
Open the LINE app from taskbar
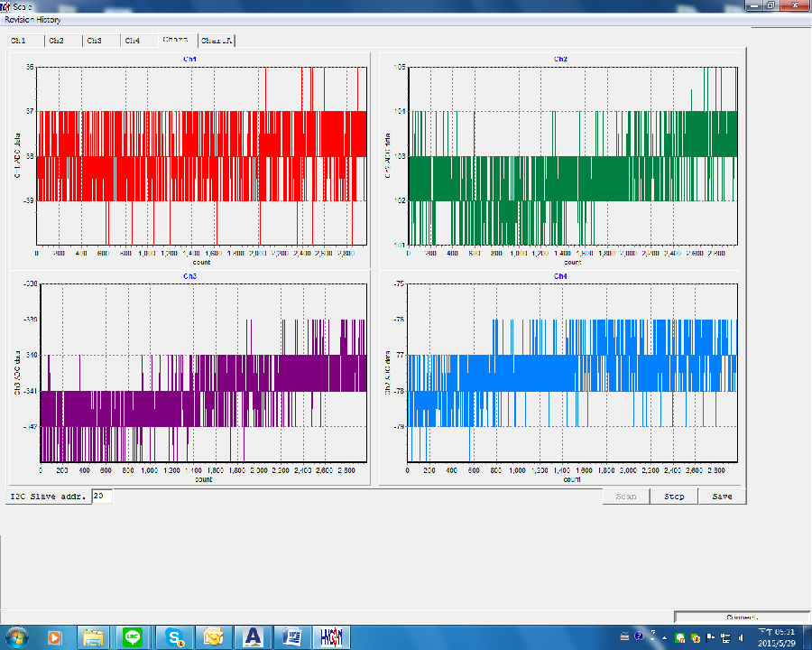pyautogui.click(x=134, y=637)
